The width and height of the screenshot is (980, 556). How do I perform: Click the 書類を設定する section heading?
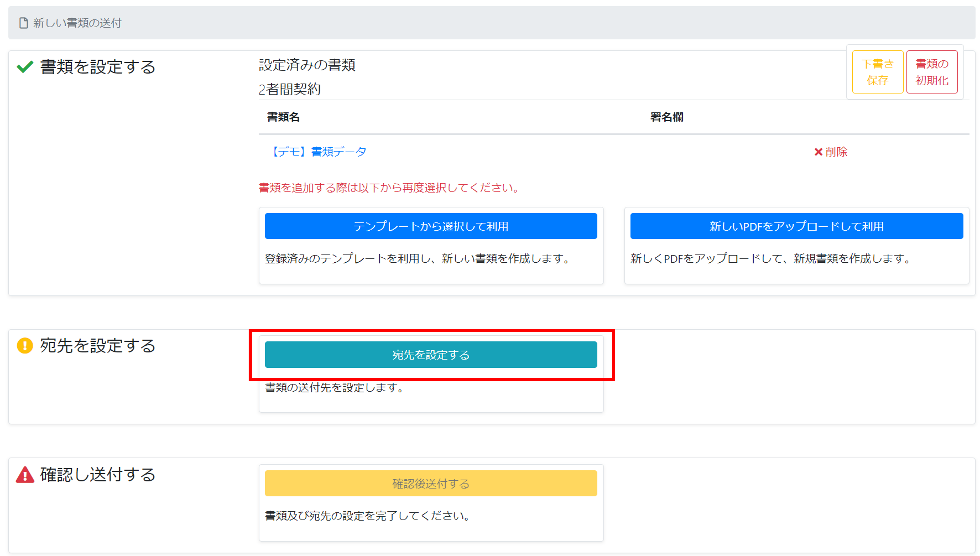(98, 67)
